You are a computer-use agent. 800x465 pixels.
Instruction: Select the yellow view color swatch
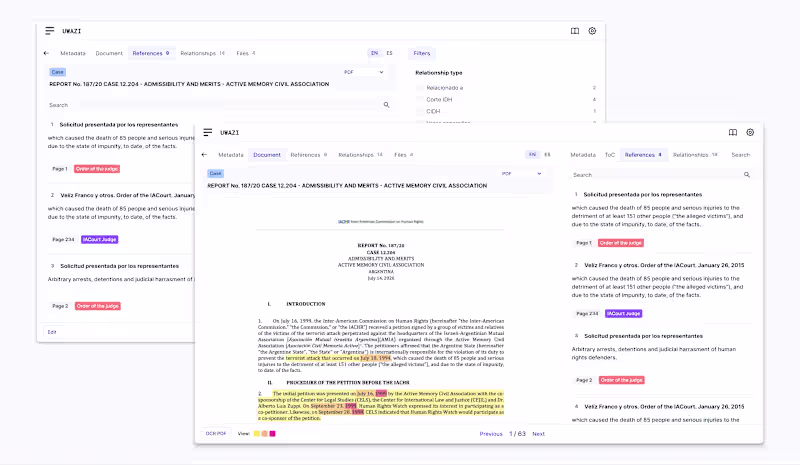pyautogui.click(x=257, y=433)
